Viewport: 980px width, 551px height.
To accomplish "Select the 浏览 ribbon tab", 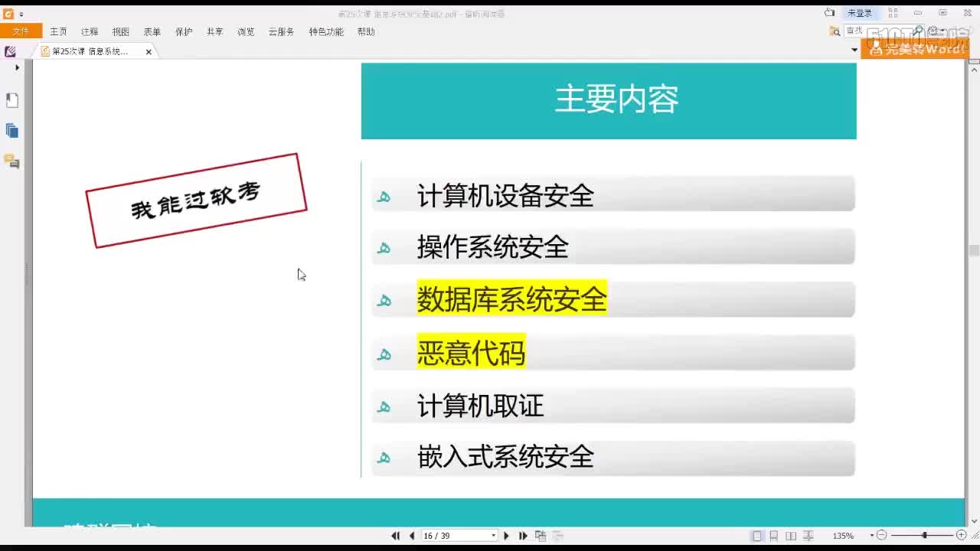I will click(246, 31).
